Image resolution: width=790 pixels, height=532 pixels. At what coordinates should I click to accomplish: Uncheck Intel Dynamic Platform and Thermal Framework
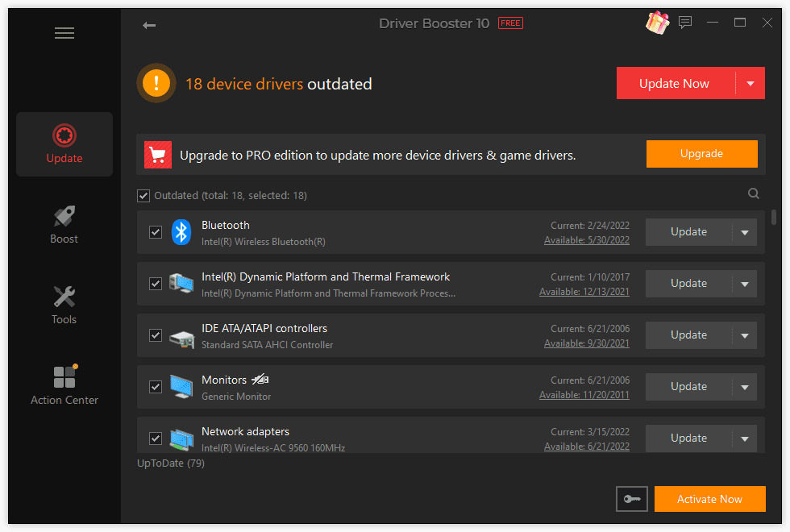click(156, 284)
